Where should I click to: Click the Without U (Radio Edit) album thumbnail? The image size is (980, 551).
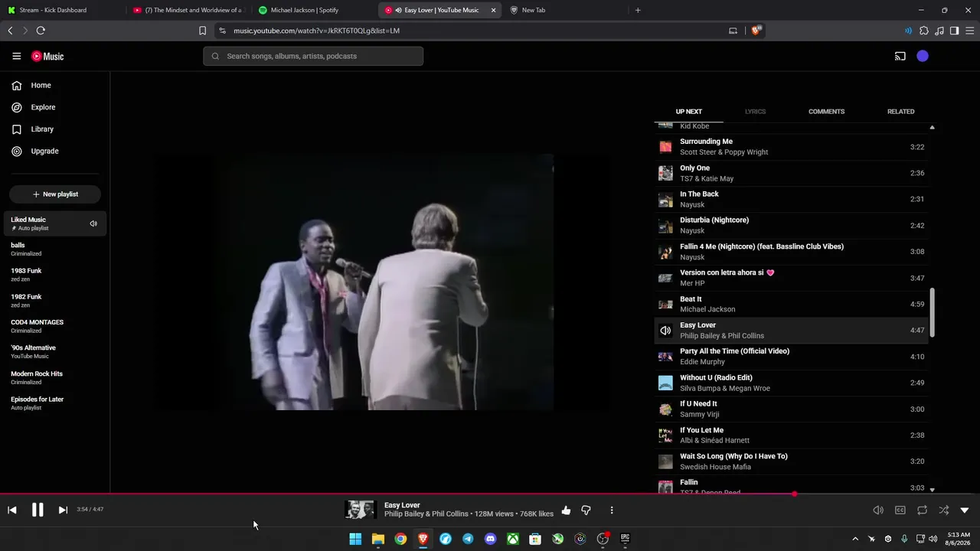pos(665,383)
